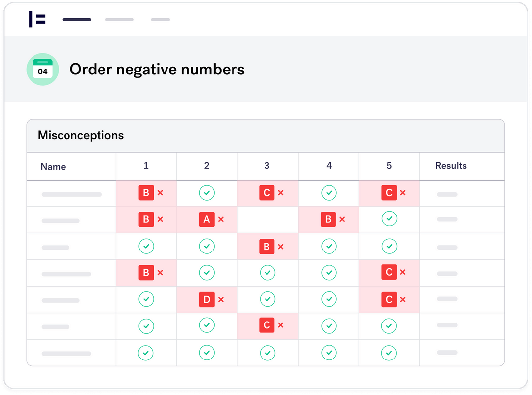The height and width of the screenshot is (395, 532).
Task: Click the green checkmark in row one, column 2
Action: coord(207,193)
